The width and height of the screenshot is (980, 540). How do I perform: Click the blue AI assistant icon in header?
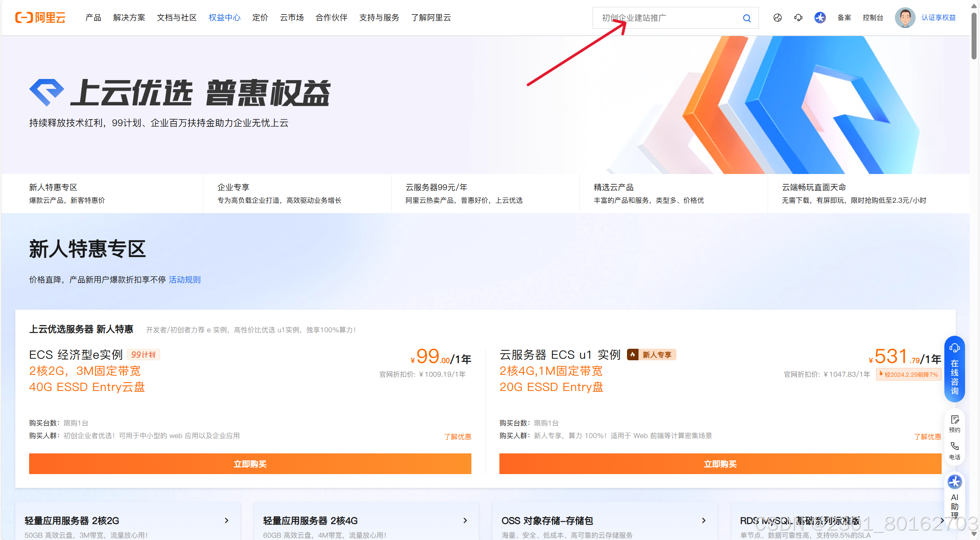point(819,18)
